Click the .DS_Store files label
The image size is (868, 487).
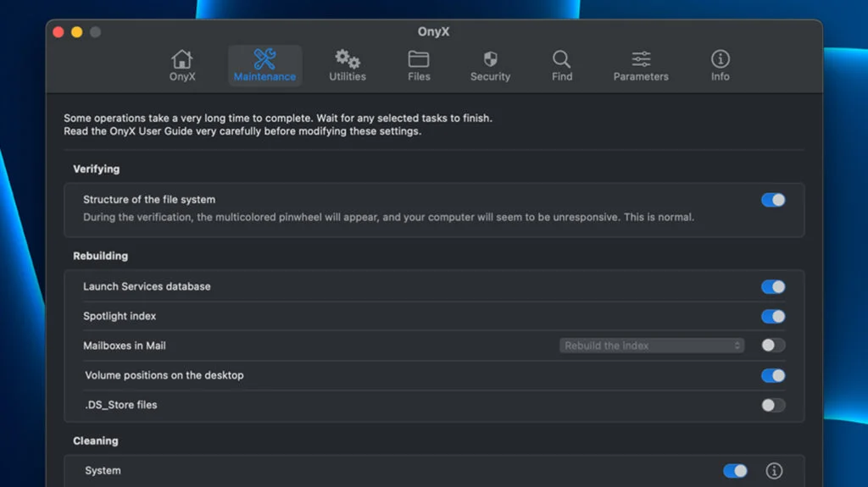[120, 405]
